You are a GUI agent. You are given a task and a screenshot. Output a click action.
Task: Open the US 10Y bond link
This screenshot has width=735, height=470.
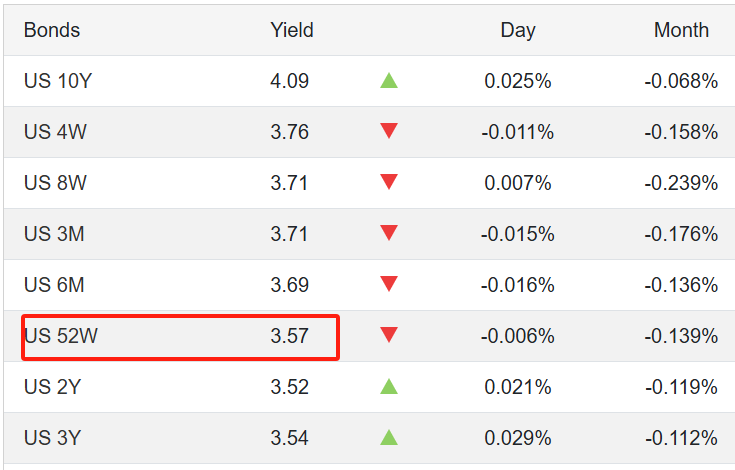pos(58,81)
